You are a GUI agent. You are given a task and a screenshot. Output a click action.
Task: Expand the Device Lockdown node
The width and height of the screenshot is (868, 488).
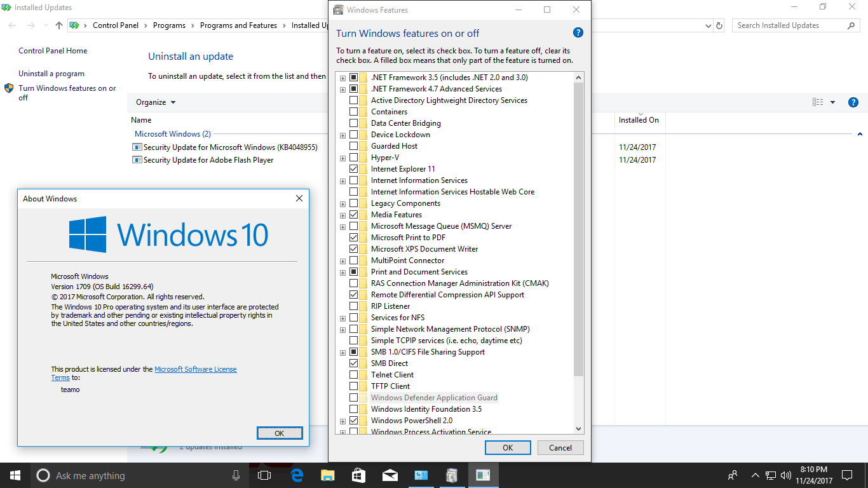click(x=343, y=135)
